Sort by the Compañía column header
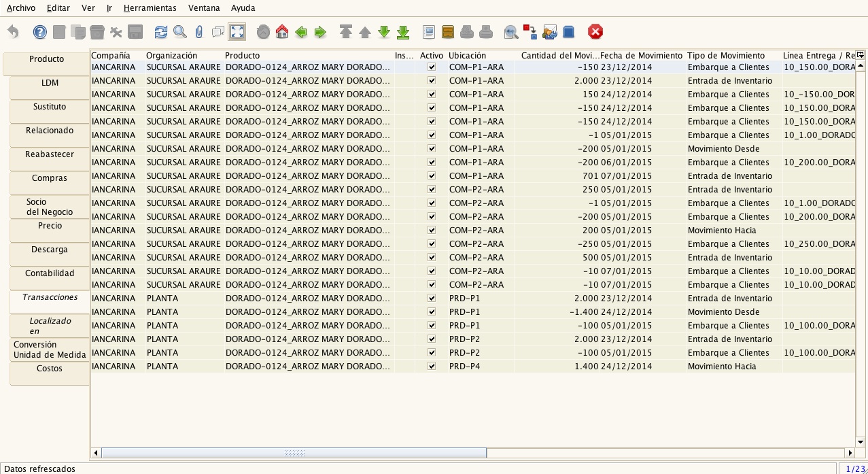868x474 pixels. point(118,55)
